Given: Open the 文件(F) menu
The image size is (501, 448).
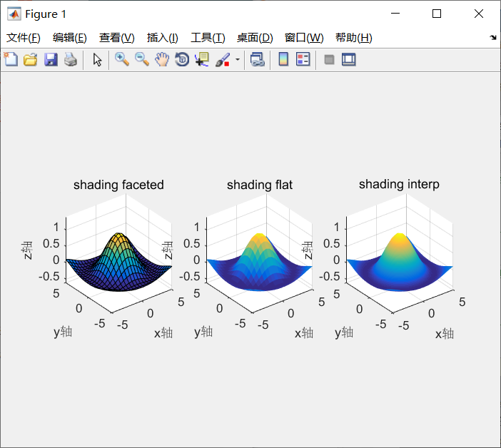Looking at the screenshot, I should click(x=24, y=38).
